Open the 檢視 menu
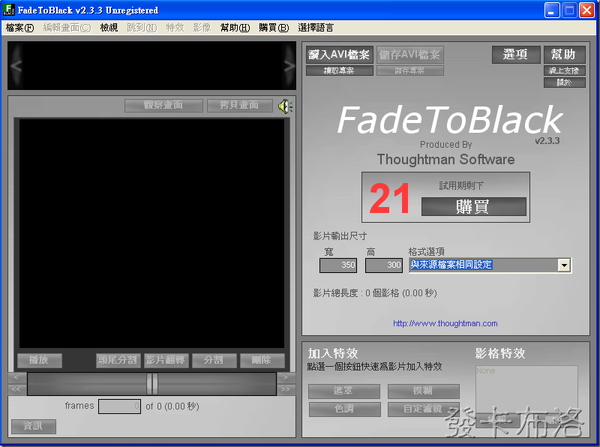Screen dimensions: 600x447 [109, 28]
